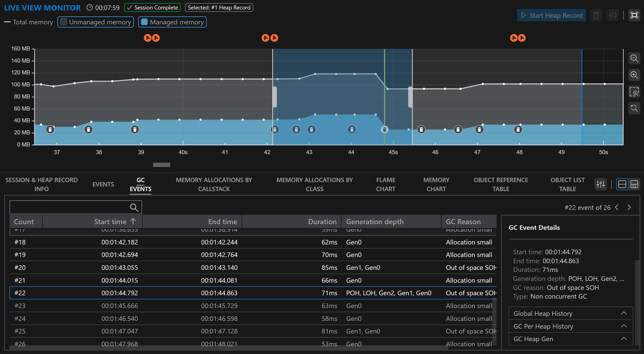
Task: Open tab settings sliders icon
Action: coord(600,184)
